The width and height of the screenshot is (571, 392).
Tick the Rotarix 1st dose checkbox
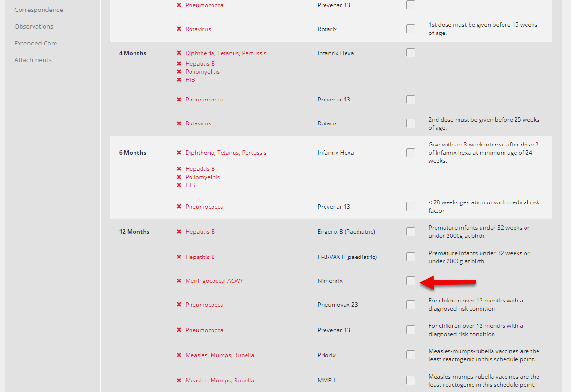point(411,29)
